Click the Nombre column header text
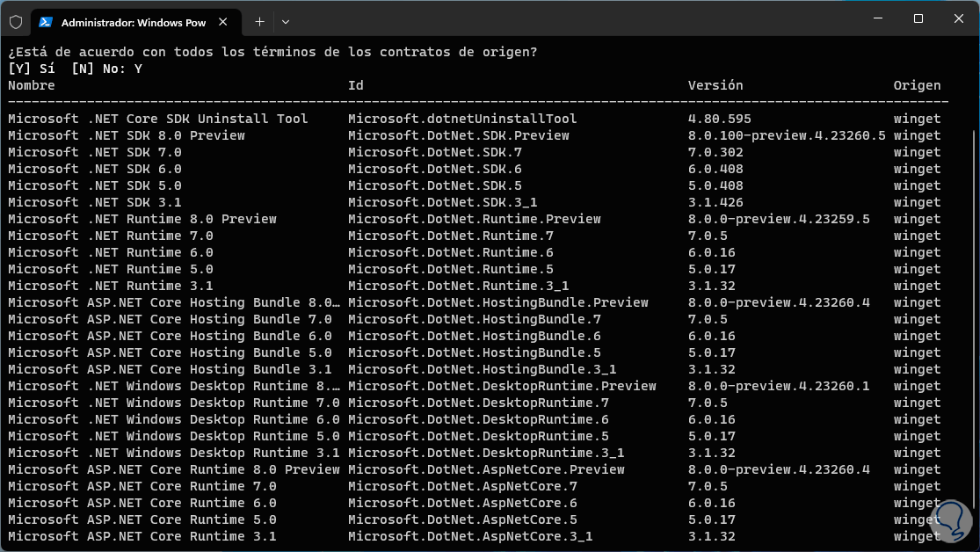The height and width of the screenshot is (552, 980). tap(32, 85)
